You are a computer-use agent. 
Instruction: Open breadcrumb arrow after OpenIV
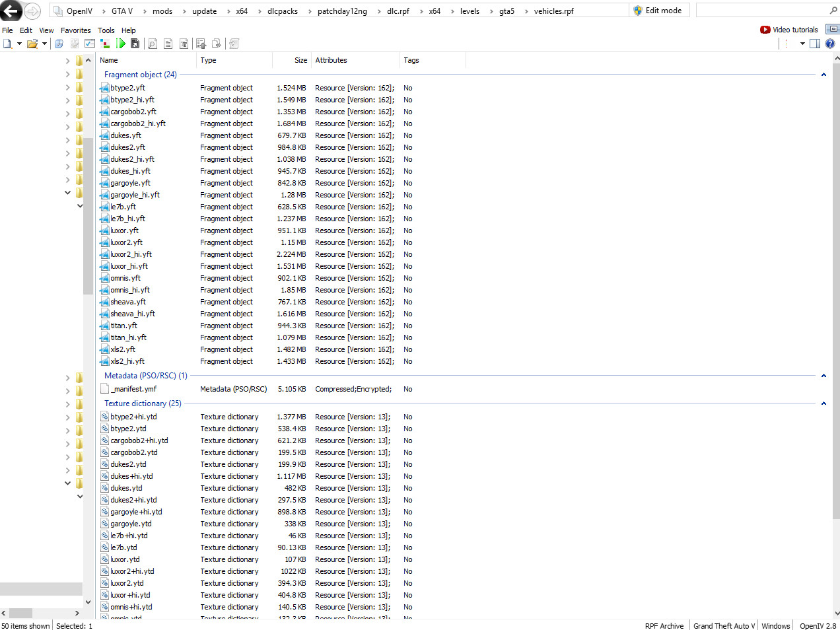(x=103, y=11)
